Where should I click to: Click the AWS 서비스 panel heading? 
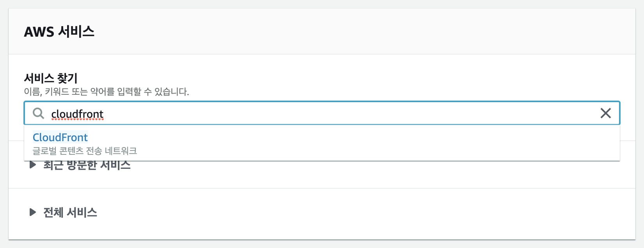click(x=59, y=32)
